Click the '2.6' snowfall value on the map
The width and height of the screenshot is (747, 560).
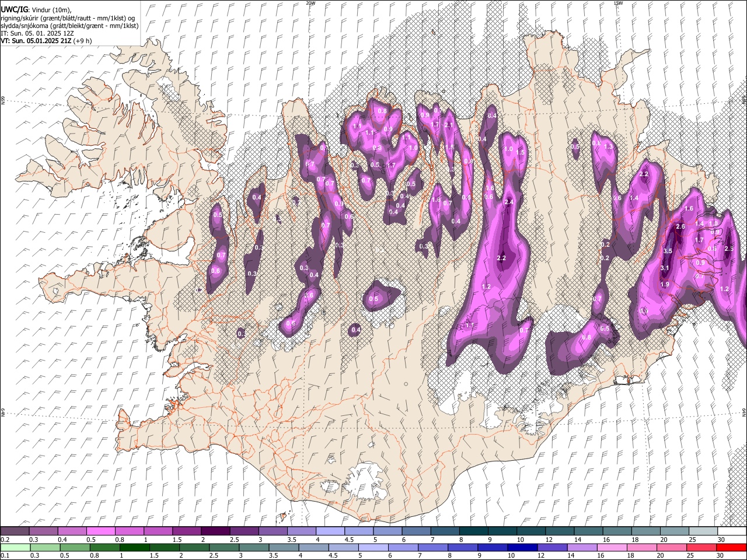point(680,226)
